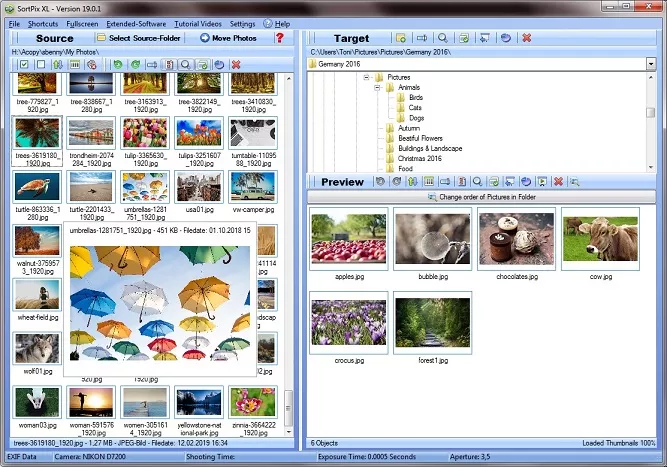The height and width of the screenshot is (467, 667).
Task: Click the magnifier icon in Source toolbar
Action: click(x=185, y=64)
